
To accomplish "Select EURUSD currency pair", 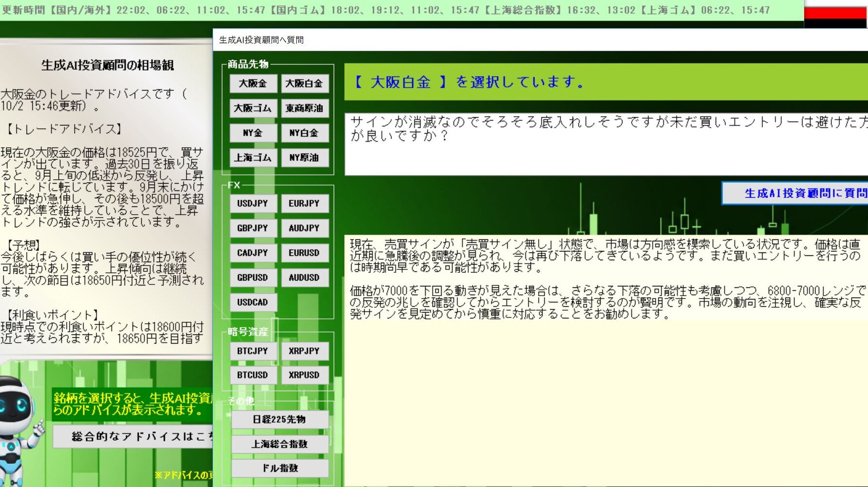I will 305,253.
